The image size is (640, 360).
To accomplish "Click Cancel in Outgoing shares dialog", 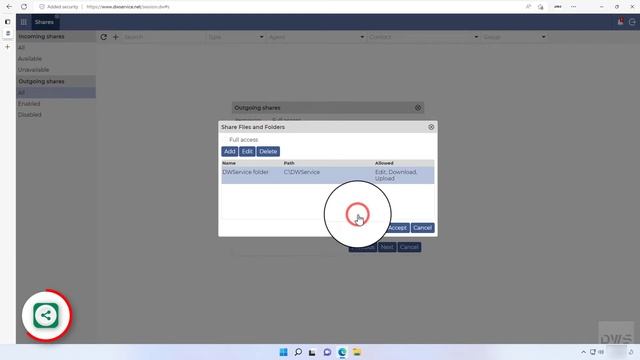I will 409,247.
